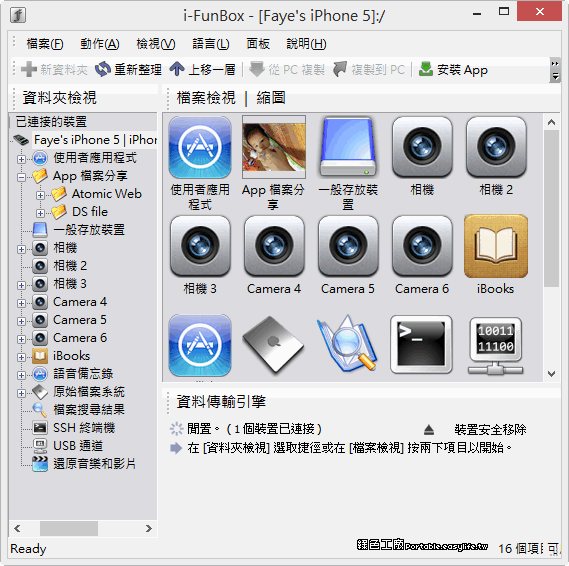The width and height of the screenshot is (569, 566).
Task: Switch to 檔案檢視 tab
Action: (x=206, y=98)
